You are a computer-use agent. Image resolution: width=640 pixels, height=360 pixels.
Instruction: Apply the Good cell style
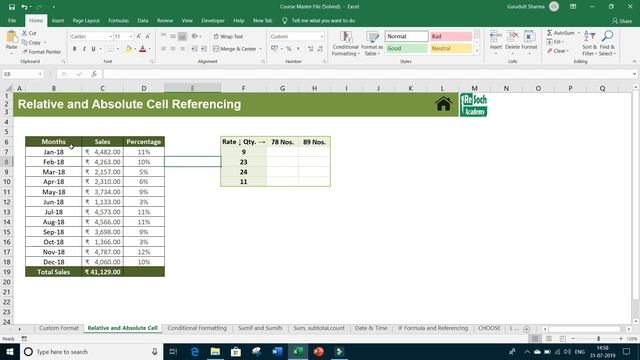tap(406, 48)
